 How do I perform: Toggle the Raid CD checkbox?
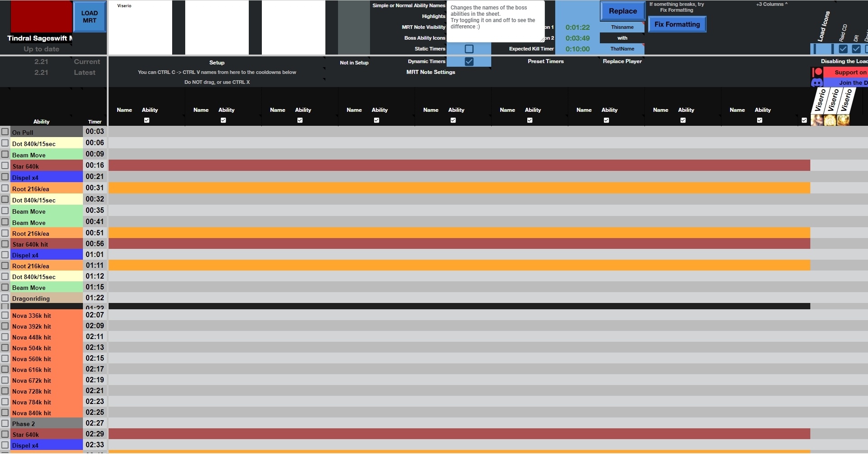click(x=843, y=49)
